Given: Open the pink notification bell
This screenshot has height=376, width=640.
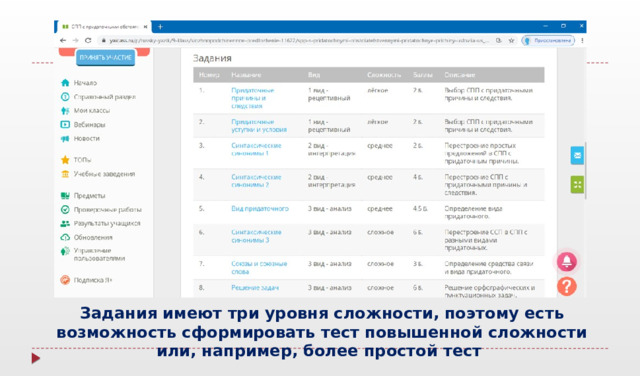Looking at the screenshot, I should (x=567, y=262).
